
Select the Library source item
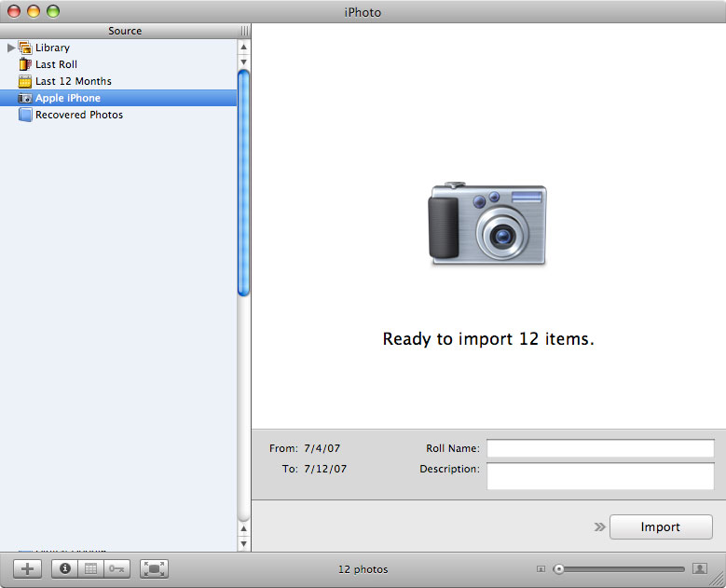(x=118, y=48)
